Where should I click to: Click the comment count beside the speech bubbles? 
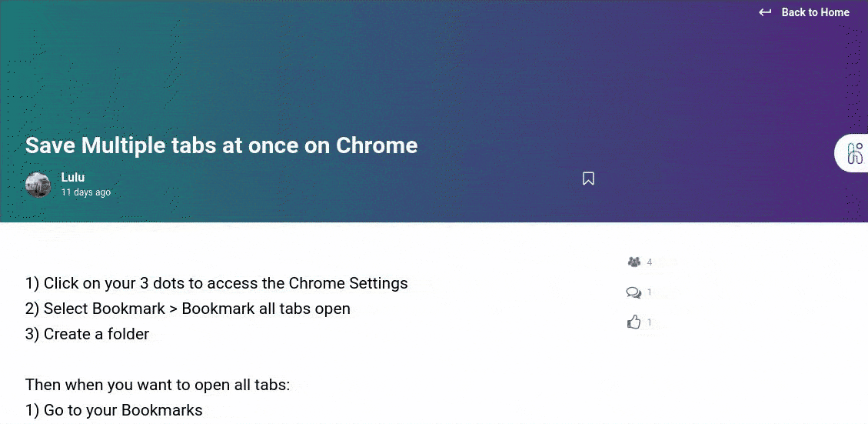(650, 292)
